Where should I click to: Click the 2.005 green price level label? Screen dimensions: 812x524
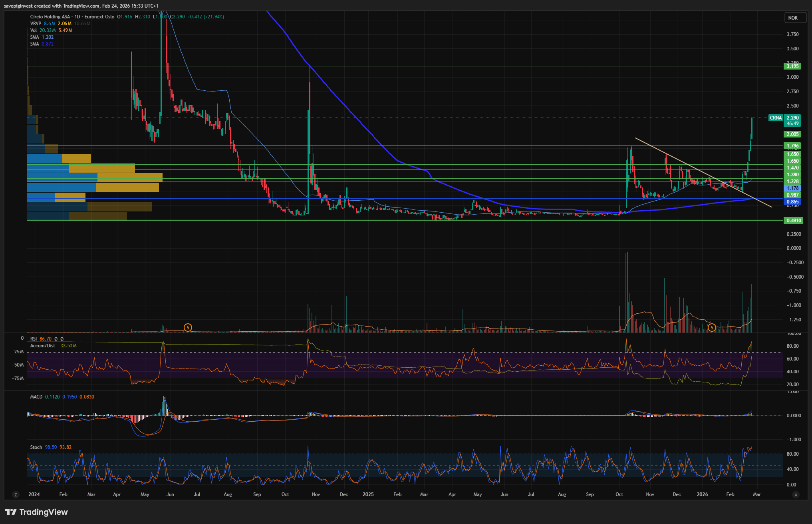[x=792, y=134]
